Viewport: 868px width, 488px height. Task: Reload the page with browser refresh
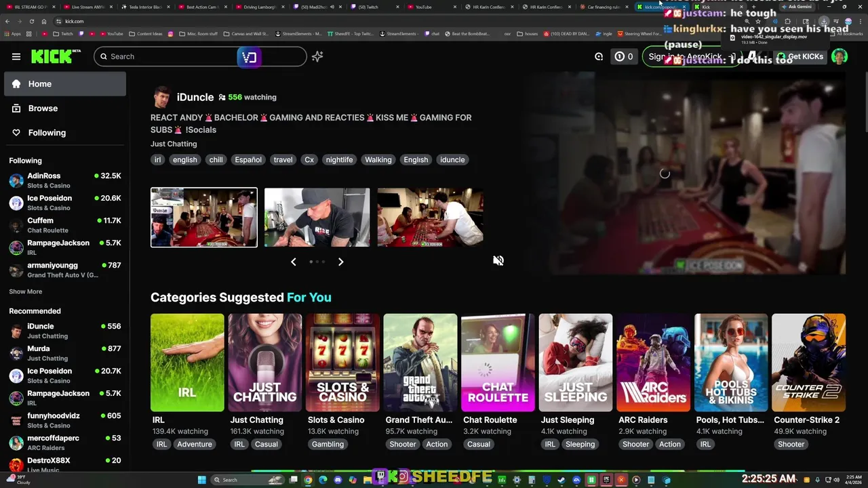(31, 22)
